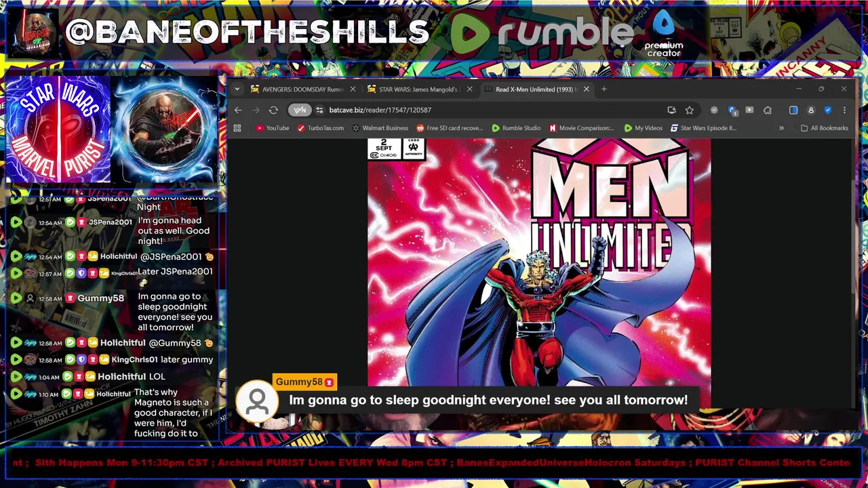Open the All Bookmarks folder
This screenshot has height=488, width=868.
point(825,128)
